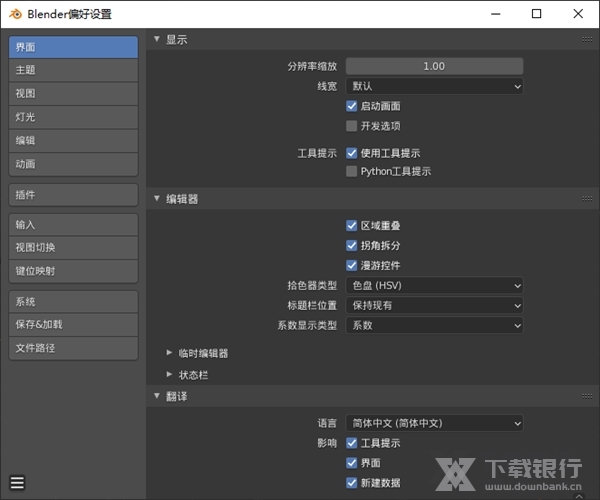This screenshot has width=600, height=500.
Task: Toggle the 新建数据 checkbox
Action: coord(352,483)
